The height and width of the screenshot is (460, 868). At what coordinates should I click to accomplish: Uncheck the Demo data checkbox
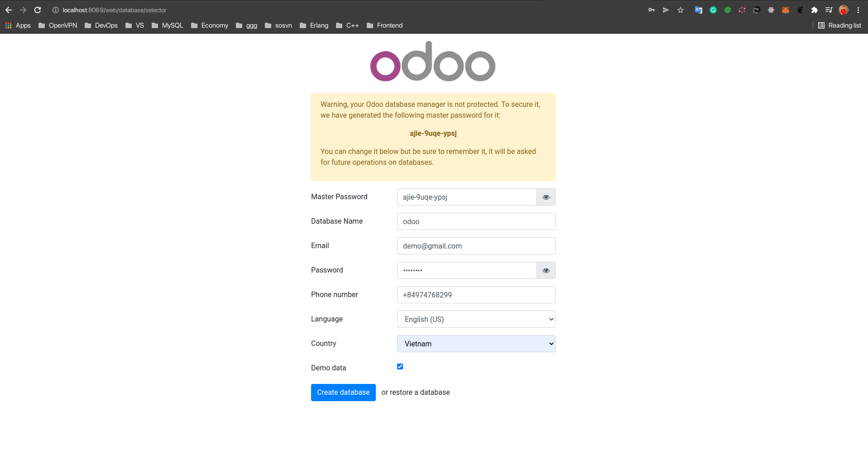[400, 367]
